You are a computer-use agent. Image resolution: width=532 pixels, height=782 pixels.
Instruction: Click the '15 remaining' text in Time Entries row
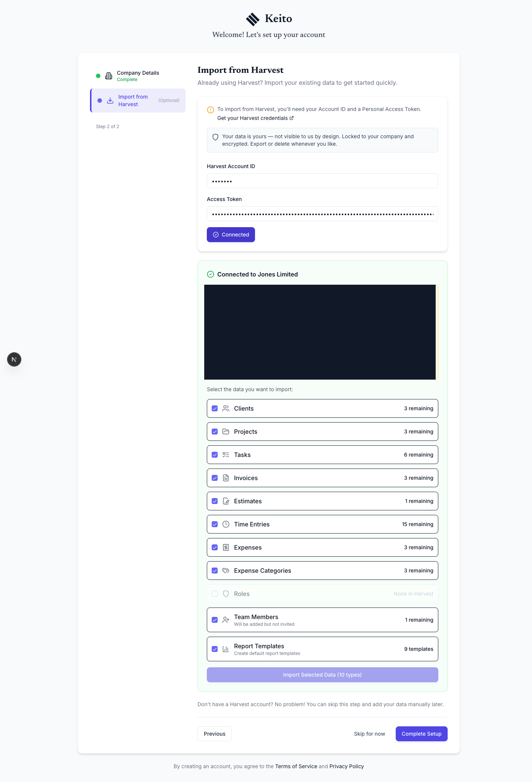[x=417, y=524]
